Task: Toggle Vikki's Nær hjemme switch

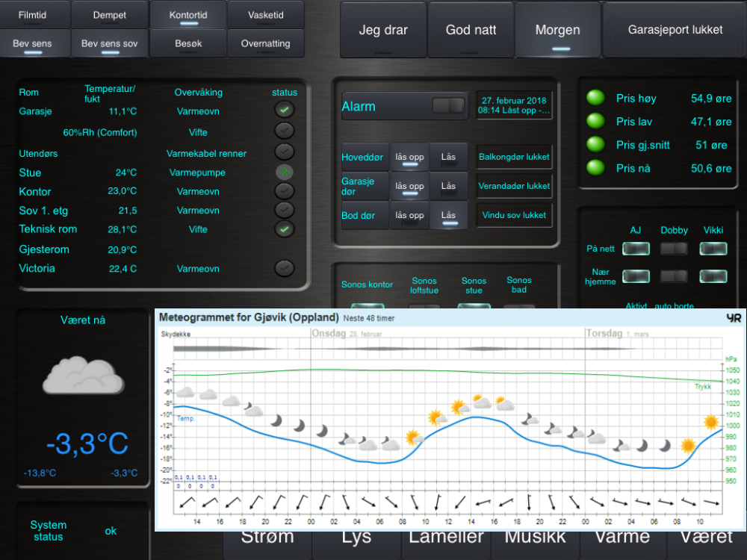Action: (x=713, y=276)
